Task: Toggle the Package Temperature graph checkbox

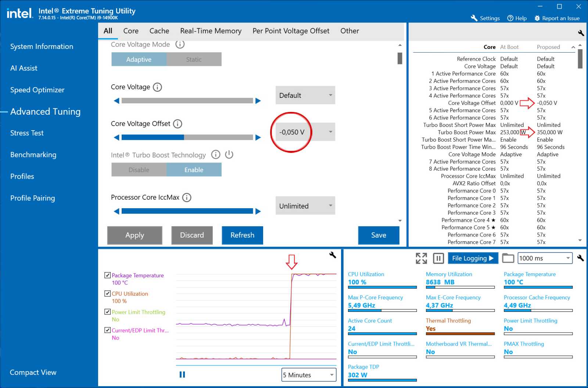Action: tap(108, 275)
